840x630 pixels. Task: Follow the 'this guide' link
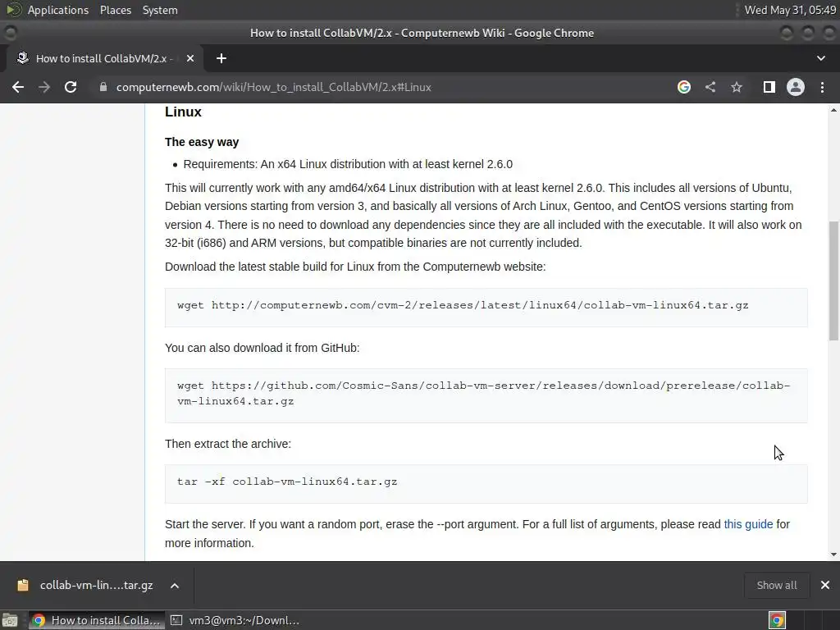tap(748, 524)
